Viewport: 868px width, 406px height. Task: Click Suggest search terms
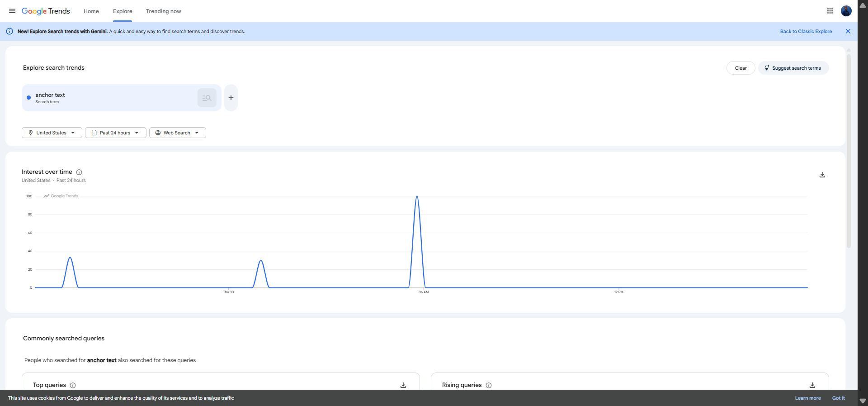(793, 68)
